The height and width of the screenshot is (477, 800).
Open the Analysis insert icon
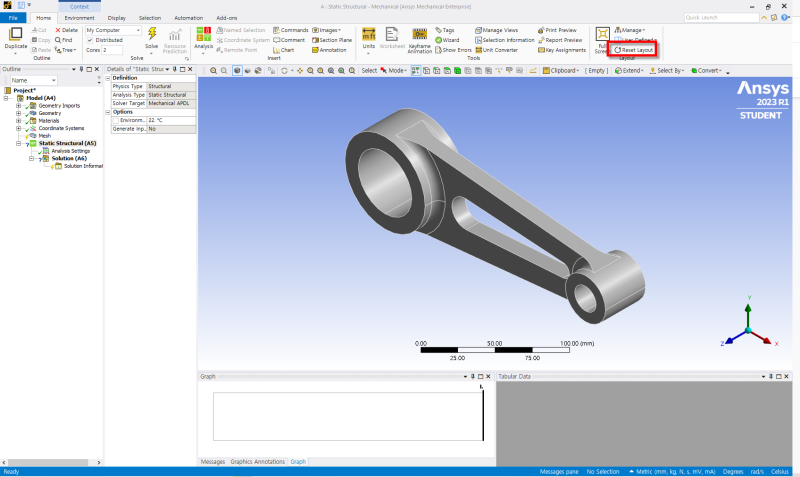[204, 34]
